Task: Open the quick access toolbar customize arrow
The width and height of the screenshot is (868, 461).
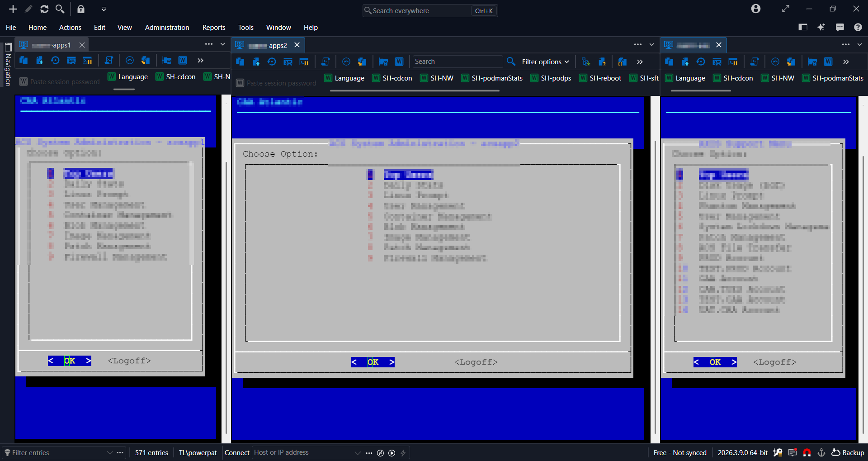Action: tap(104, 9)
